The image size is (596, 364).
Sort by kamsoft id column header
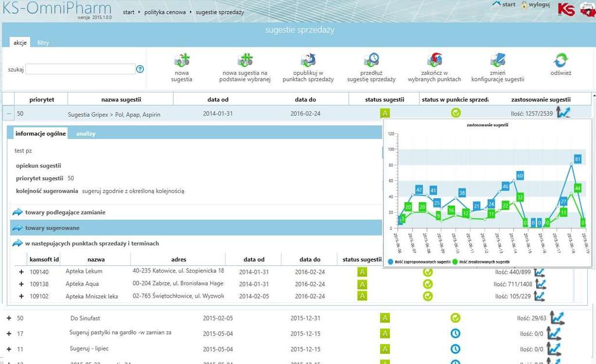[44, 259]
